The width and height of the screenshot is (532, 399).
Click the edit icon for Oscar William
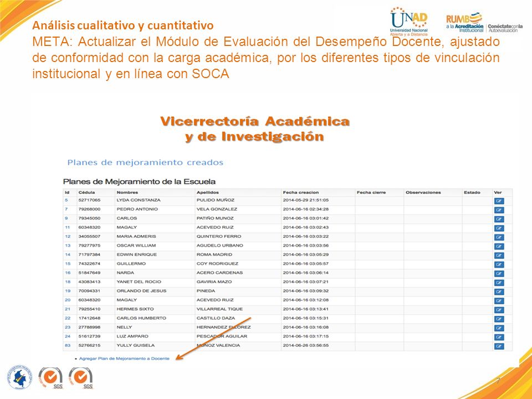[499, 246]
